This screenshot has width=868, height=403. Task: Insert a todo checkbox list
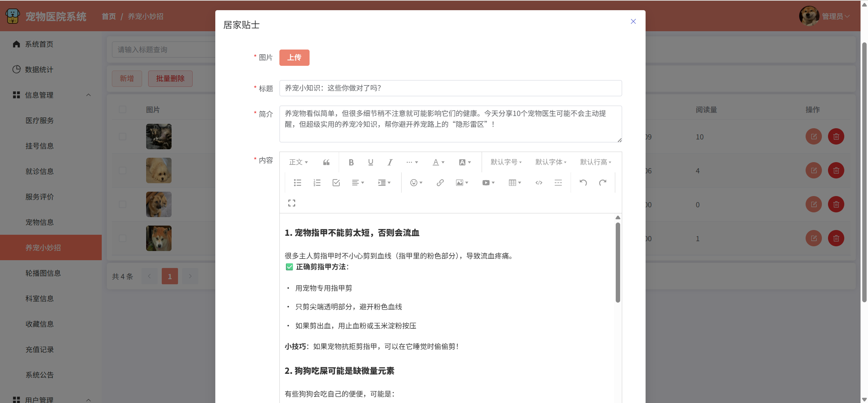tap(336, 183)
